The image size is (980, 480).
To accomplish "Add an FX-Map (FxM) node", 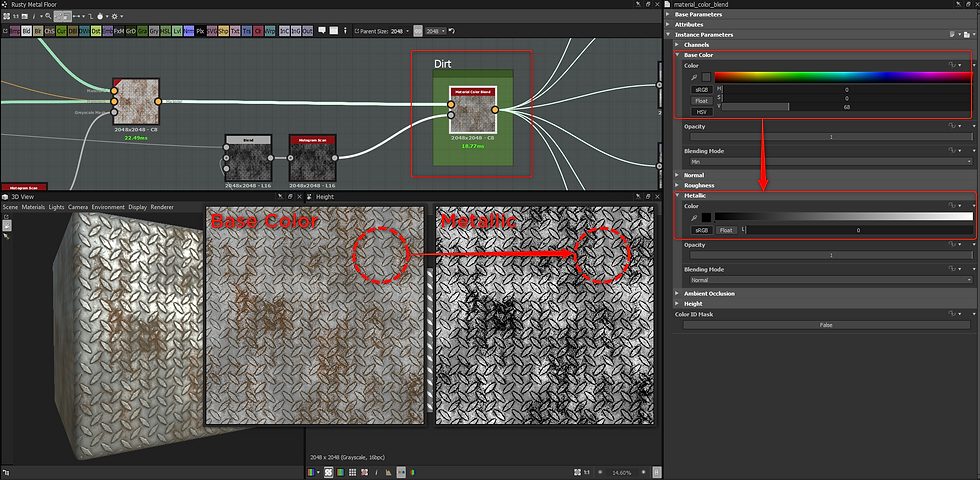I will click(119, 31).
